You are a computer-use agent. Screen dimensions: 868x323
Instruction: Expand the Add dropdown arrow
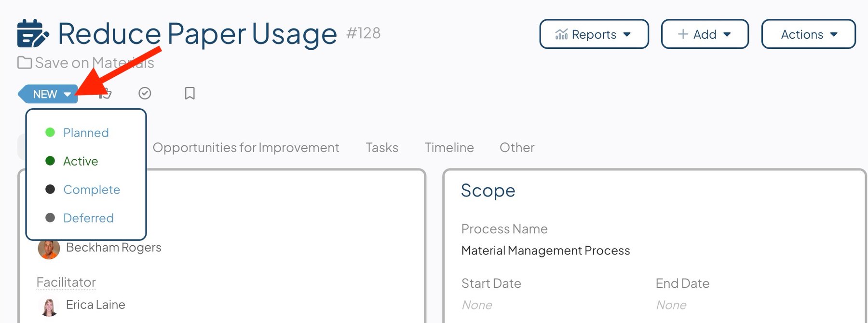pyautogui.click(x=727, y=34)
